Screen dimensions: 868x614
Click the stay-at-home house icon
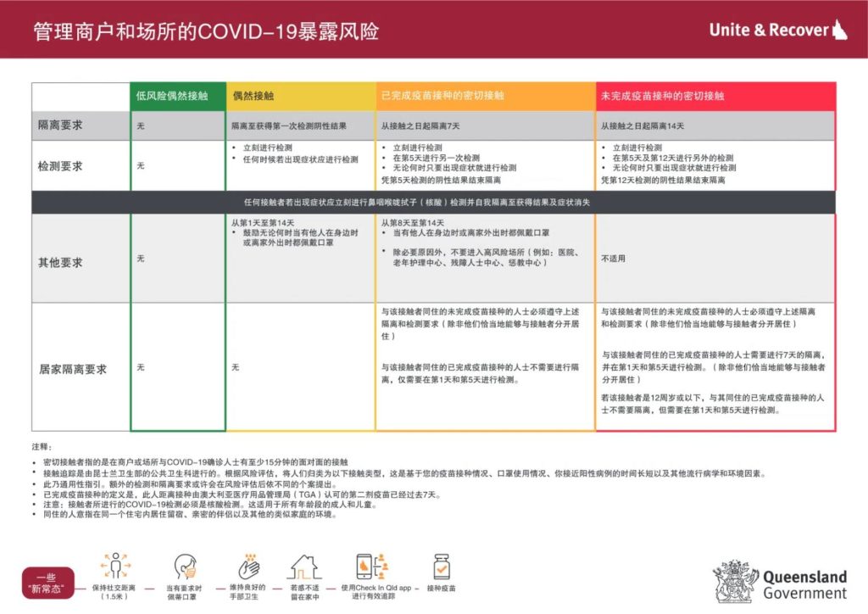click(304, 567)
